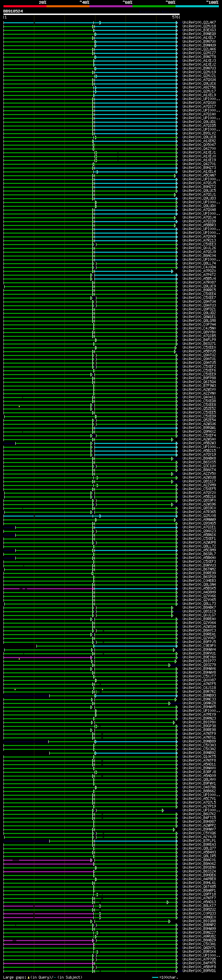Select the UniRef100_A1XEL9 label

coord(199,95)
